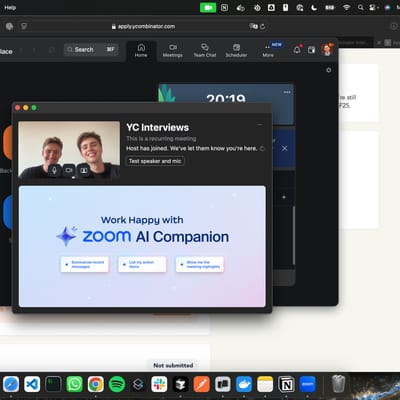Viewport: 400px width, 400px height.
Task: Expand the More menu in Zoom toolbar
Action: click(268, 51)
